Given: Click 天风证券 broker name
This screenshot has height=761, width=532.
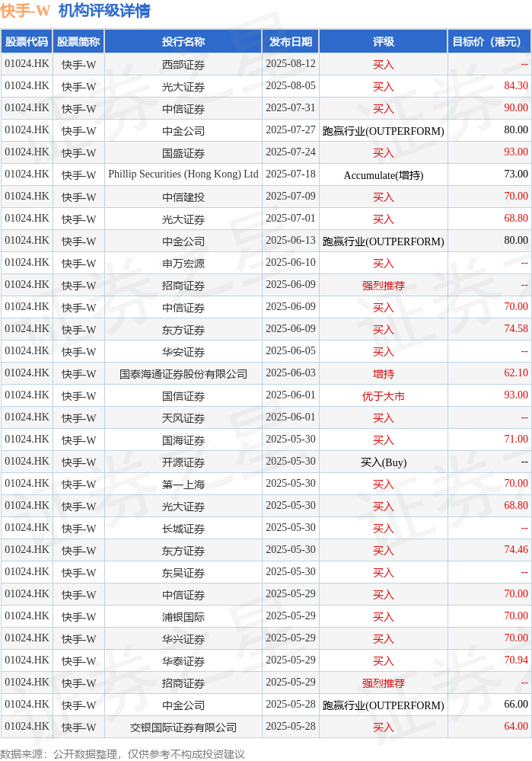Looking at the screenshot, I should point(183,418).
